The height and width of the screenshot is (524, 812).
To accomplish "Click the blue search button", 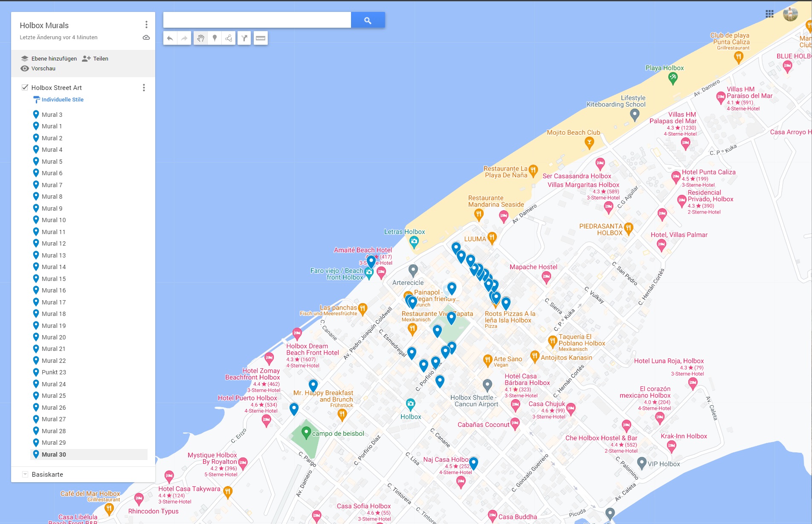I will click(x=368, y=20).
